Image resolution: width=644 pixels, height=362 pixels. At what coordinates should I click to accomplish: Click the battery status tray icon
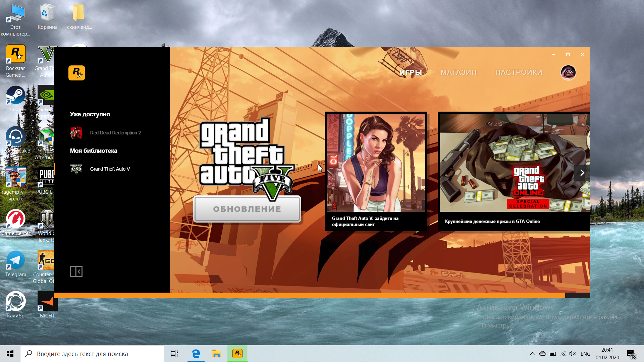pyautogui.click(x=553, y=354)
